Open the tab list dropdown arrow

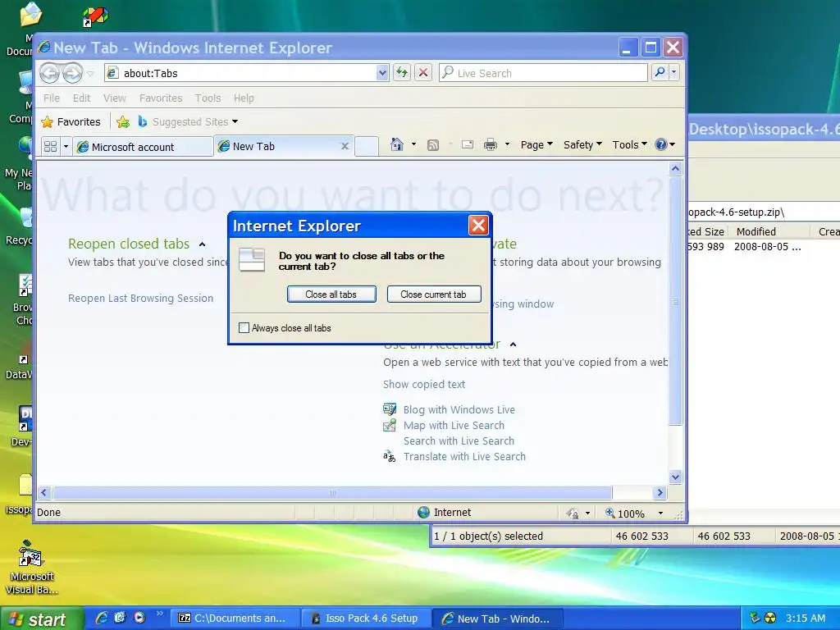pyautogui.click(x=66, y=146)
